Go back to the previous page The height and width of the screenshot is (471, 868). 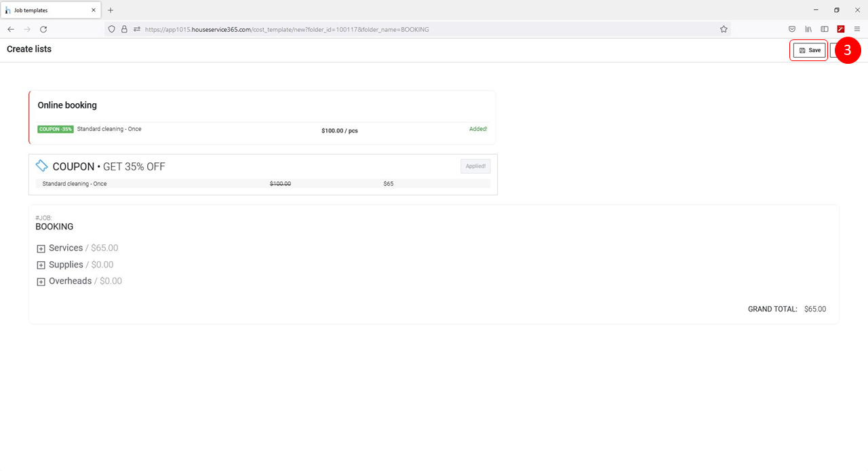(11, 29)
